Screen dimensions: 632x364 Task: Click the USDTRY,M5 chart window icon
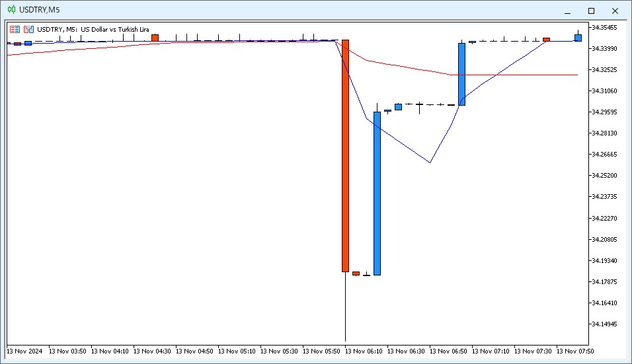12,10
